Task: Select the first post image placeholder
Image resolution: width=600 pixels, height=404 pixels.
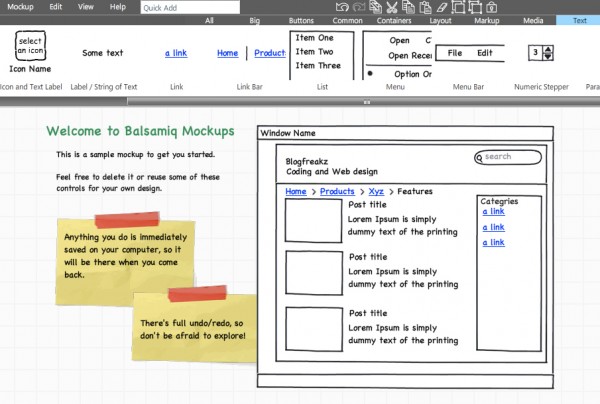Action: click(x=313, y=220)
